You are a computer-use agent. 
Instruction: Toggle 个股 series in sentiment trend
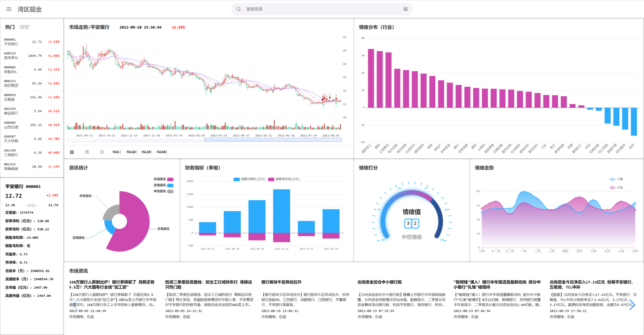pyautogui.click(x=617, y=179)
